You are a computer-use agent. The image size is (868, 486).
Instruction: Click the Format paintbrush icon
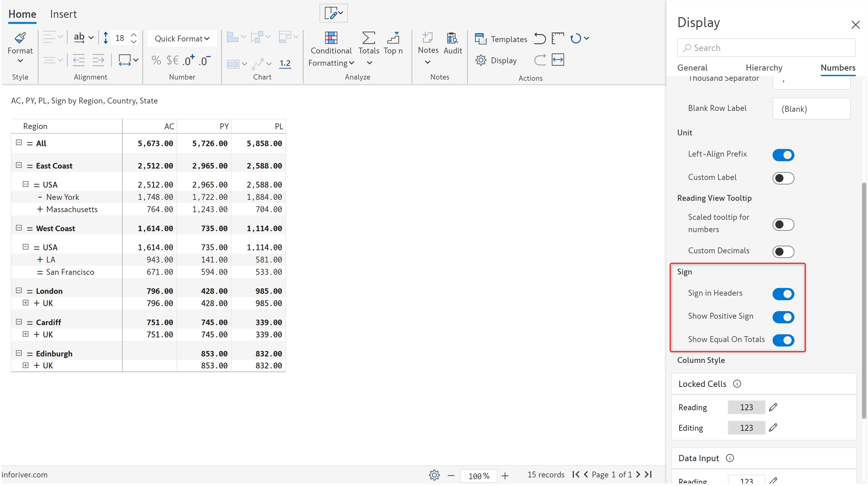pyautogui.click(x=20, y=38)
